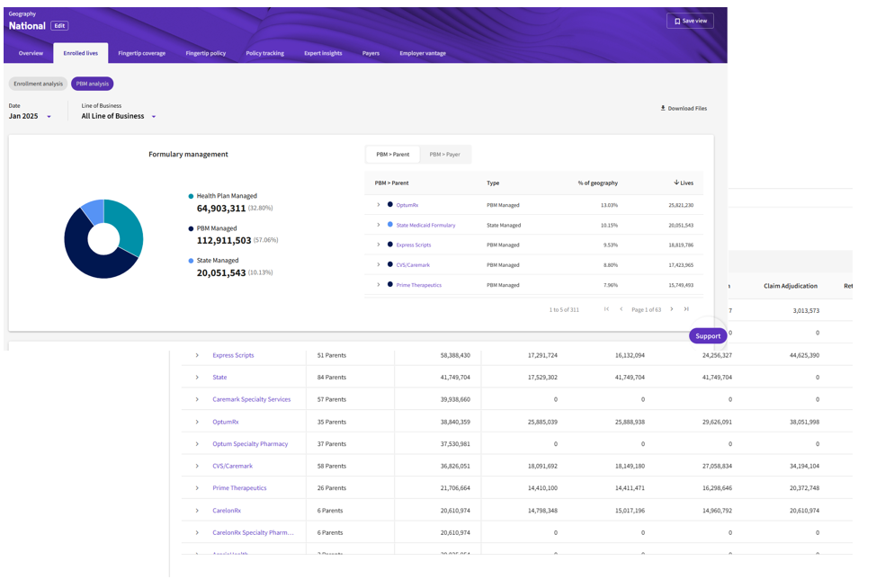Go to the first page of results

pos(606,309)
